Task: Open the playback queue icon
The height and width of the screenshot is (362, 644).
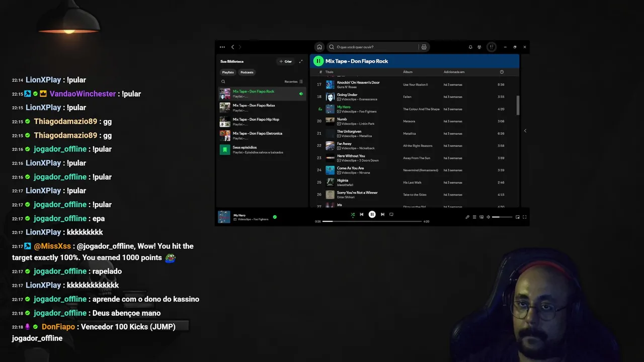Action: pos(474,217)
